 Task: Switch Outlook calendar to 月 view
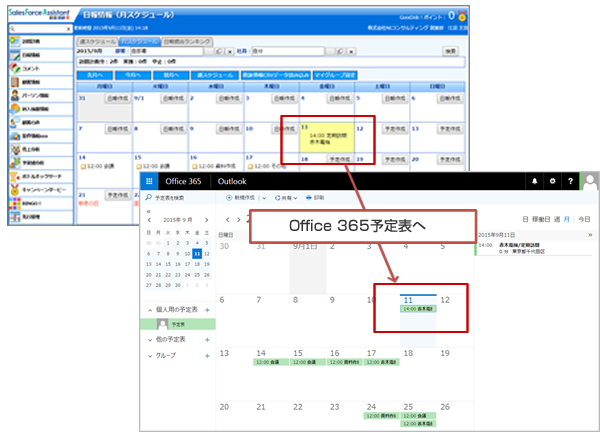pos(567,219)
